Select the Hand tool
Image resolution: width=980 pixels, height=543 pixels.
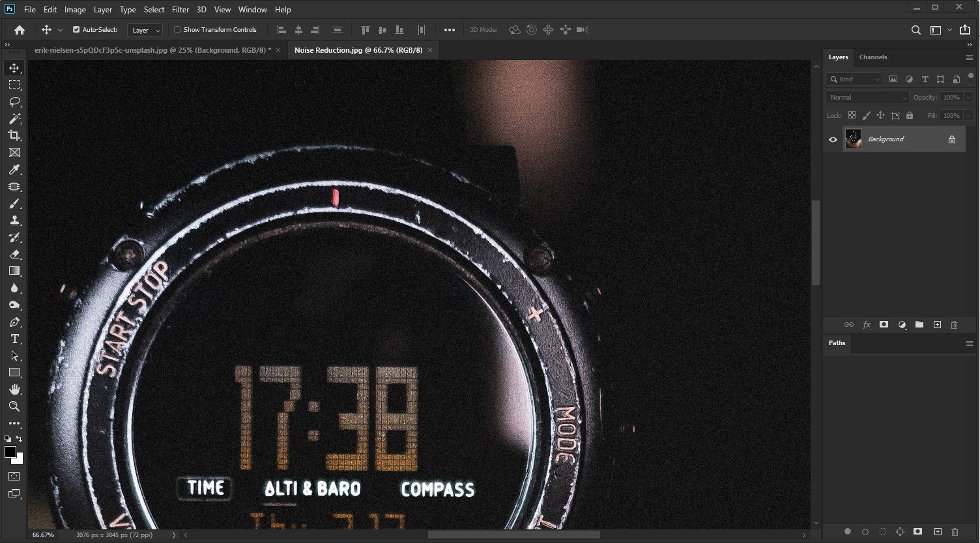tap(14, 389)
